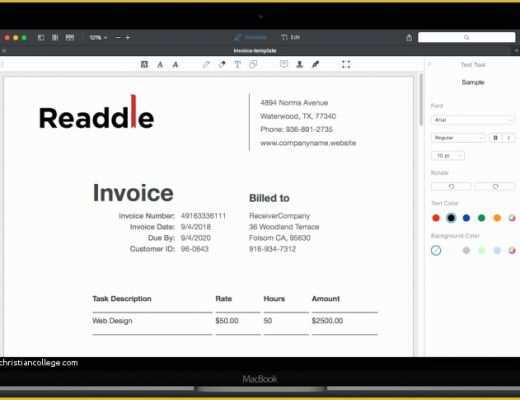Add a Note comment tool
The width and height of the screenshot is (520, 400).
[x=284, y=64]
